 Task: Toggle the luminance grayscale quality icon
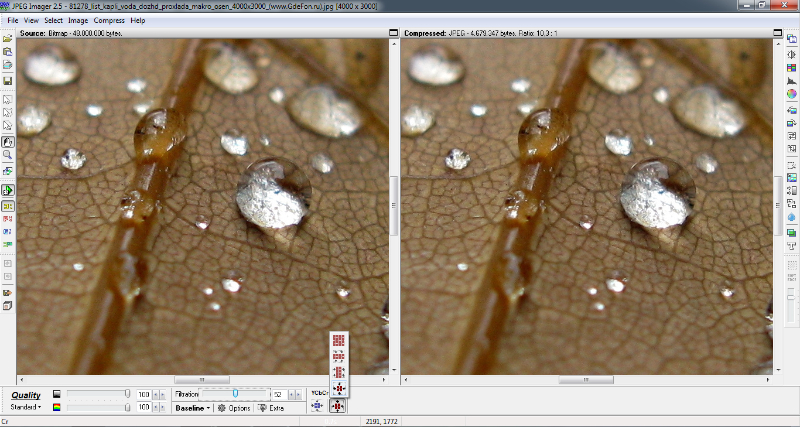[x=57, y=394]
